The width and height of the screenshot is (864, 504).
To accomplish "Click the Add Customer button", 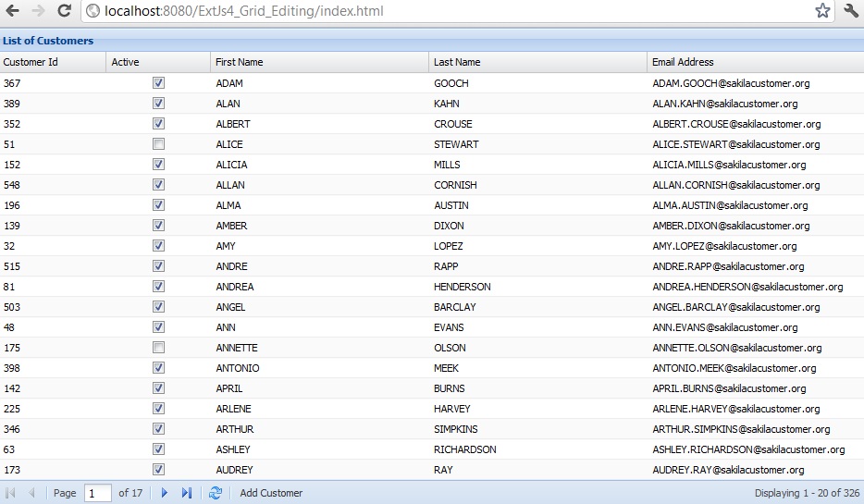I will coord(271,493).
